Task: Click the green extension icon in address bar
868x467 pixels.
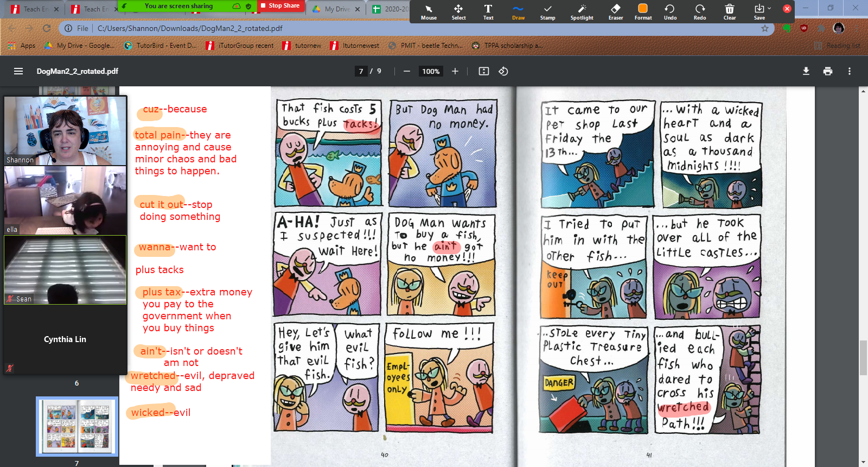Action: tap(786, 28)
